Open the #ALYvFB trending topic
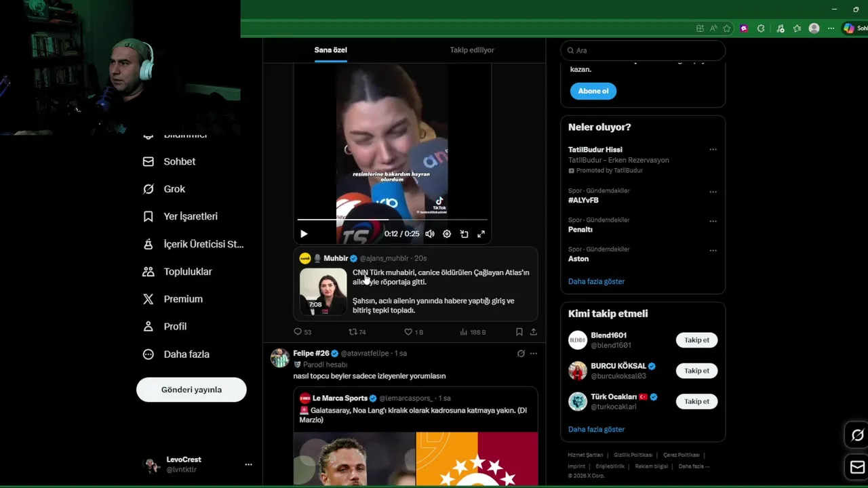 pos(583,201)
